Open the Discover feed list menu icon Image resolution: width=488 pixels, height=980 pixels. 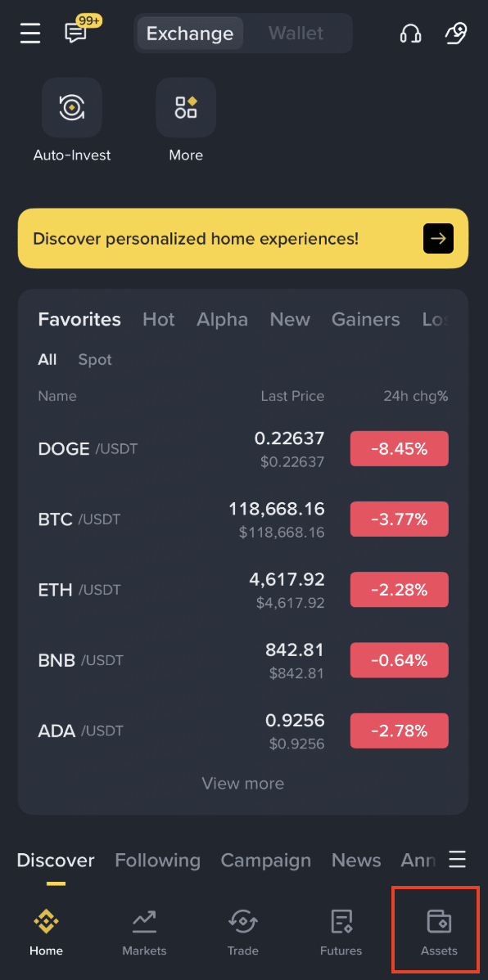(458, 860)
